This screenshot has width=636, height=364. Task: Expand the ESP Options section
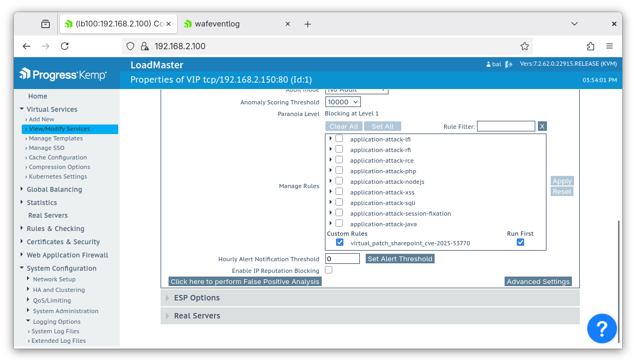[197, 298]
